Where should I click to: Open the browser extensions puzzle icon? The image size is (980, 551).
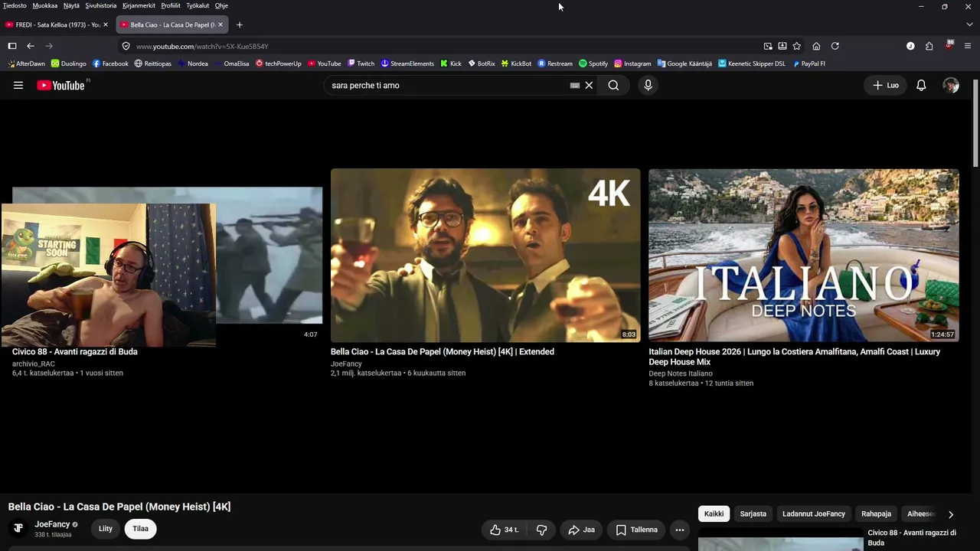pyautogui.click(x=929, y=46)
